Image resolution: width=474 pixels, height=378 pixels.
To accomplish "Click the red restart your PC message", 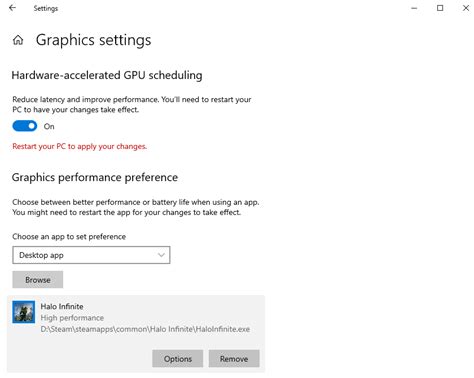I will 80,146.
